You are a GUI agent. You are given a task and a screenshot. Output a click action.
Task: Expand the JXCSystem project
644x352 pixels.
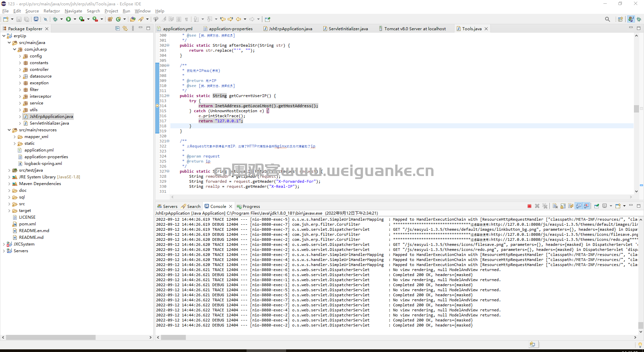pos(4,244)
